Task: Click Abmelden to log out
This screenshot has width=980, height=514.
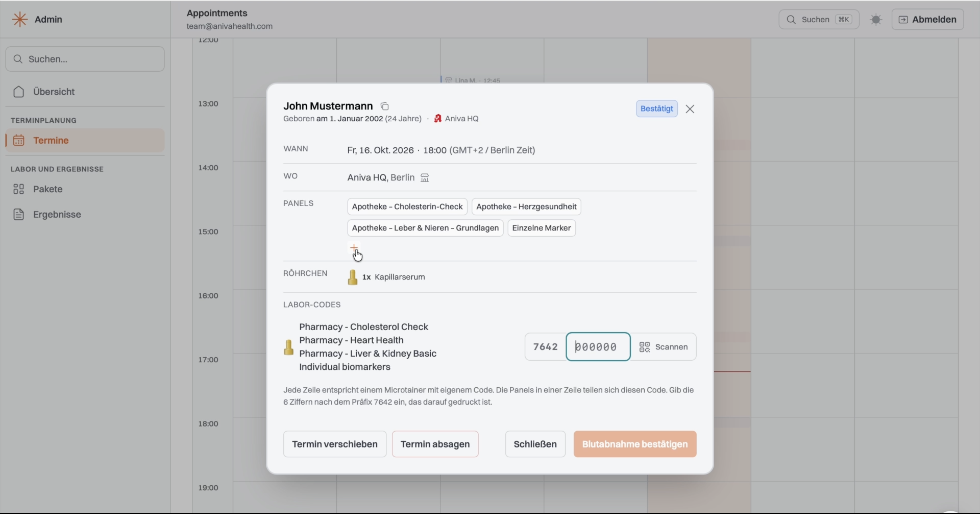Action: click(927, 19)
